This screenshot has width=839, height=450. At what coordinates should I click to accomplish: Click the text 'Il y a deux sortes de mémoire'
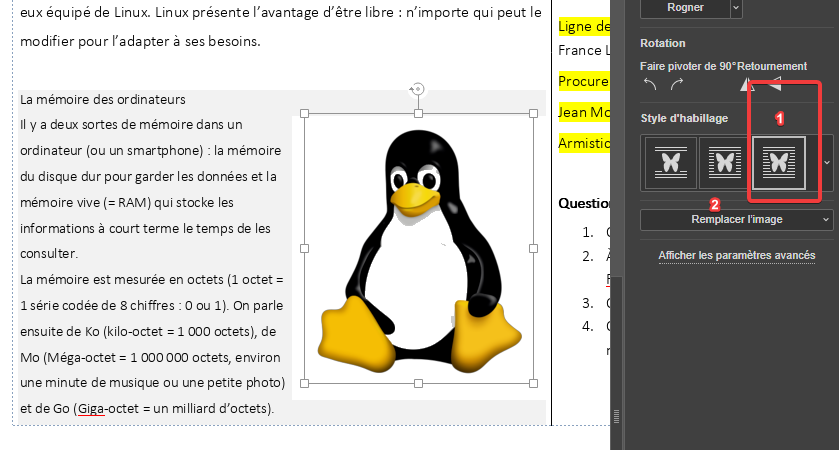click(106, 125)
